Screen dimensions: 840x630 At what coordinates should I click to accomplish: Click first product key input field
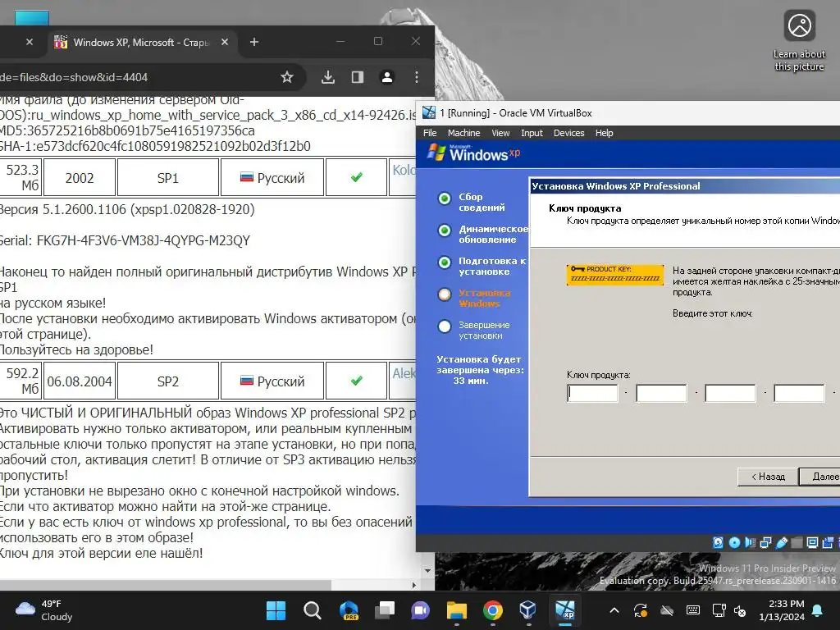[x=592, y=393]
